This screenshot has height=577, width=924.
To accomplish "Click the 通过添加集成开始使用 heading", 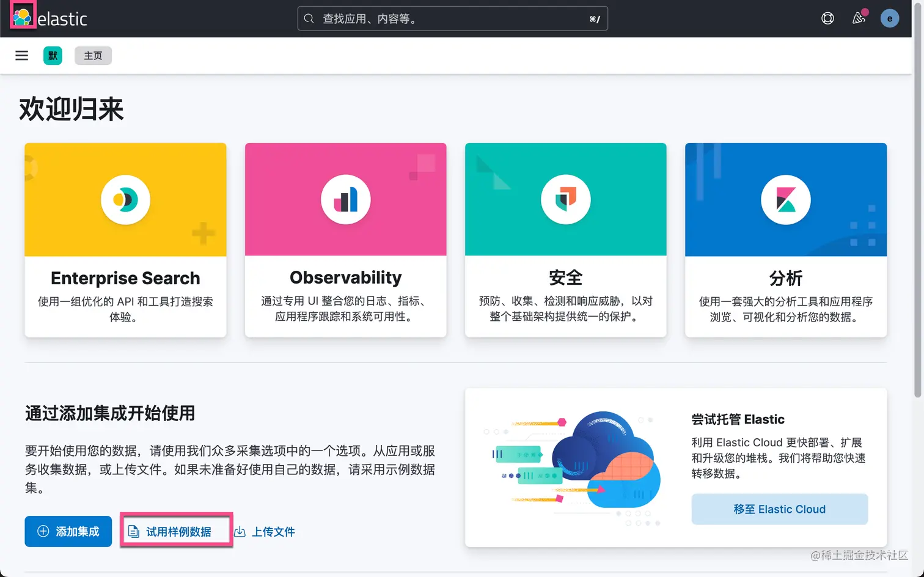I will pos(110,413).
